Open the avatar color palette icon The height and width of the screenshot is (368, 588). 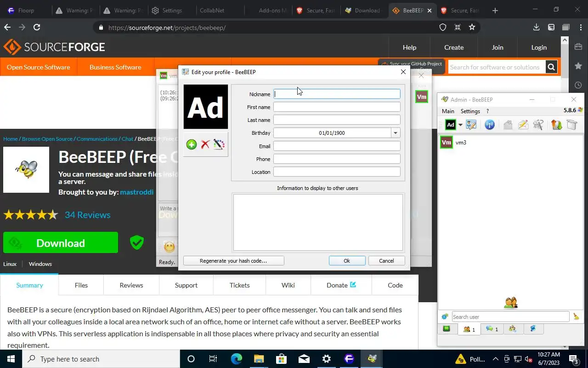[219, 144]
